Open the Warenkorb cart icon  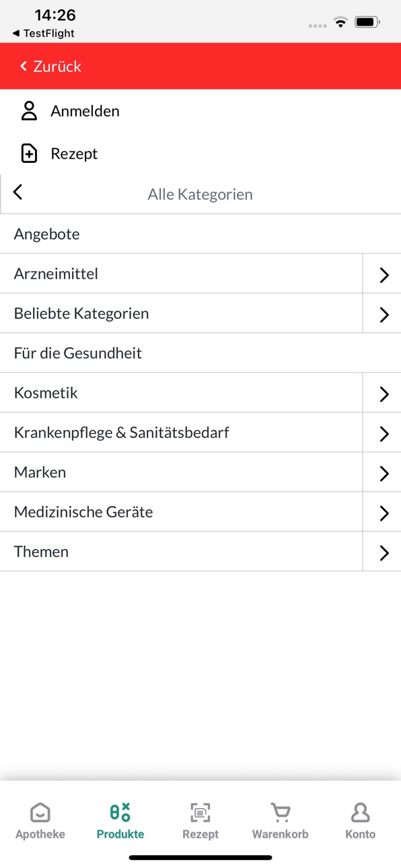[x=281, y=812]
